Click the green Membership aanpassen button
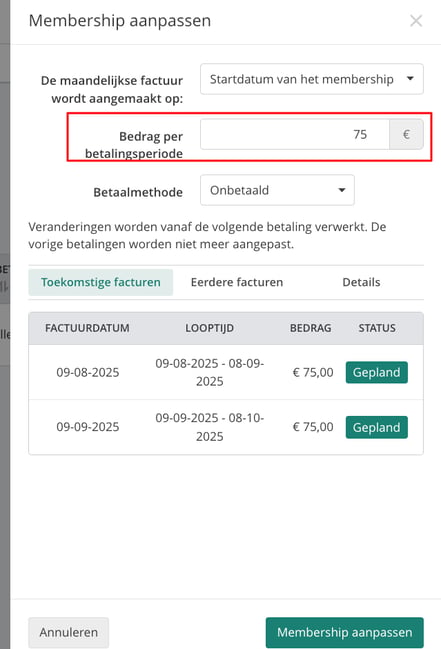Image resolution: width=441 pixels, height=649 pixels. (345, 632)
